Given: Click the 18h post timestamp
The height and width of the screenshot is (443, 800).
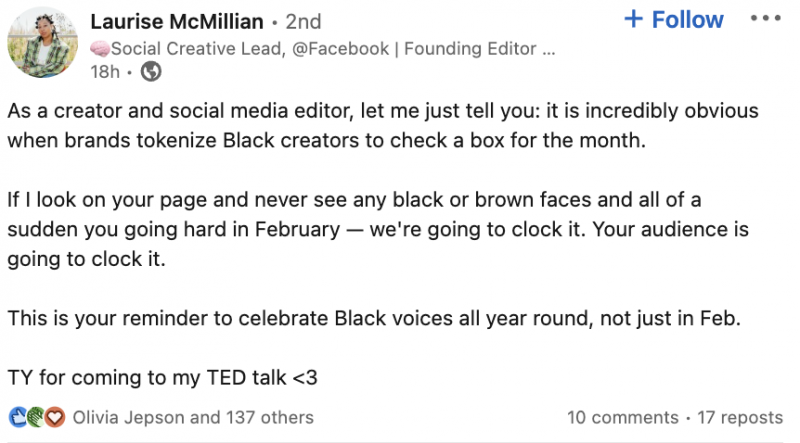Looking at the screenshot, I should coord(105,72).
